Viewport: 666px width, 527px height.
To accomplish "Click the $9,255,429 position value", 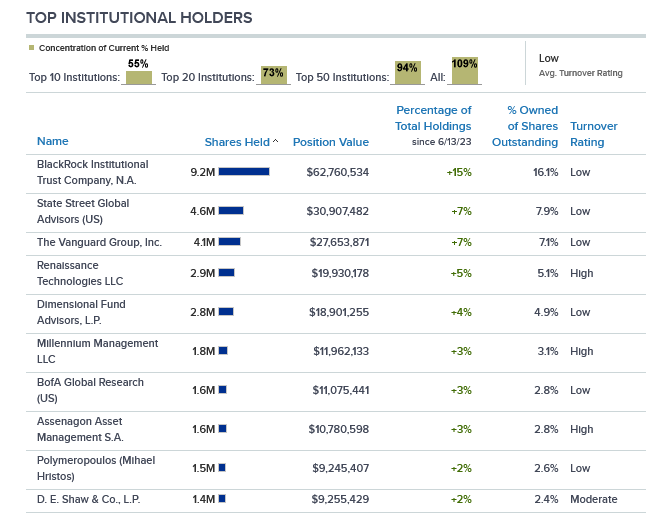I will pyautogui.click(x=340, y=499).
